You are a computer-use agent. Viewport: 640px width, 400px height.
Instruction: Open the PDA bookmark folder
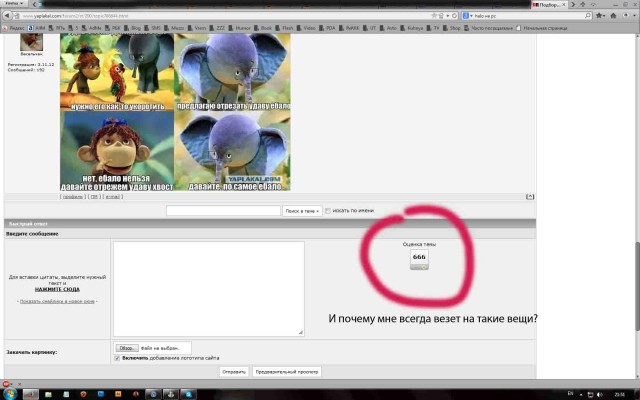click(x=327, y=28)
